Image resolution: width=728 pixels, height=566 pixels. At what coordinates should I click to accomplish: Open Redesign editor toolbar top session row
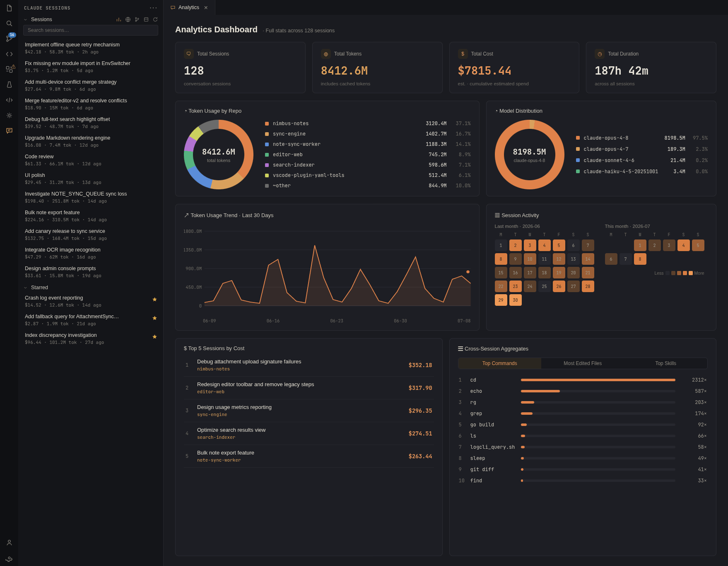click(x=309, y=388)
